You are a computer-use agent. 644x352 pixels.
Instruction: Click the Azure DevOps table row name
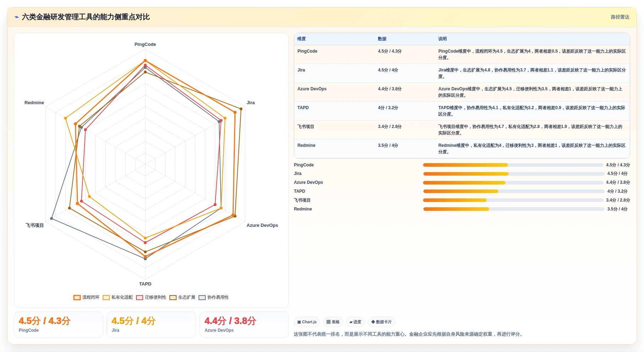[x=312, y=89]
